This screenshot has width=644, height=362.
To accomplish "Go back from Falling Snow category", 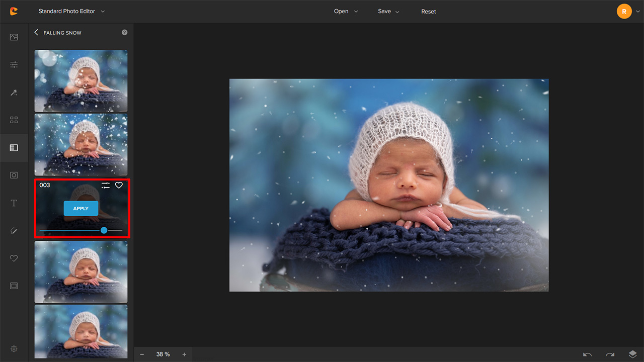I will (x=36, y=32).
